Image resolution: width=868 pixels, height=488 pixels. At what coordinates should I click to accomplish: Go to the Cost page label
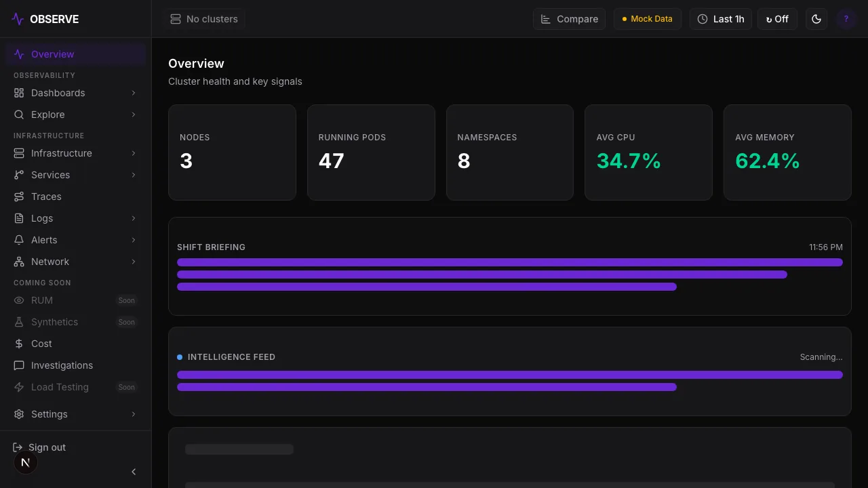coord(41,344)
